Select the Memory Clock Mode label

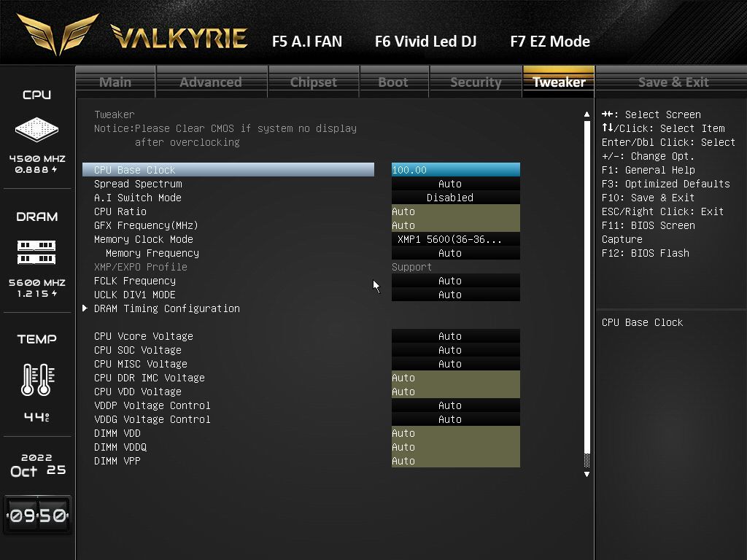[144, 239]
